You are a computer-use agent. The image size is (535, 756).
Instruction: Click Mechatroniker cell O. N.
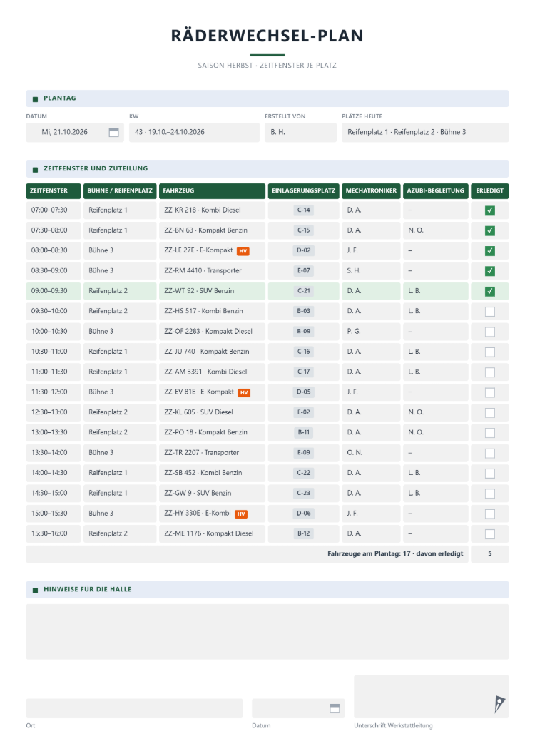tap(371, 453)
